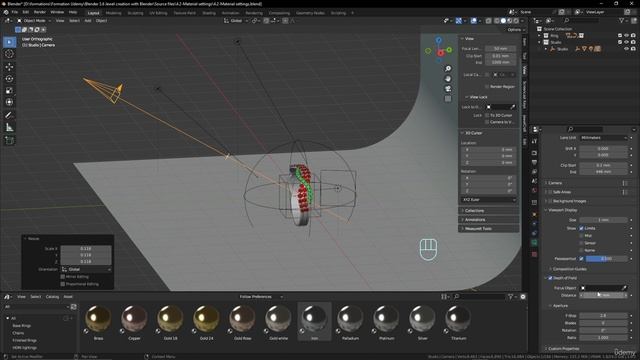Click the viewport shading solid sphere icon
Viewport: 640px width, 360px height.
click(503, 20)
